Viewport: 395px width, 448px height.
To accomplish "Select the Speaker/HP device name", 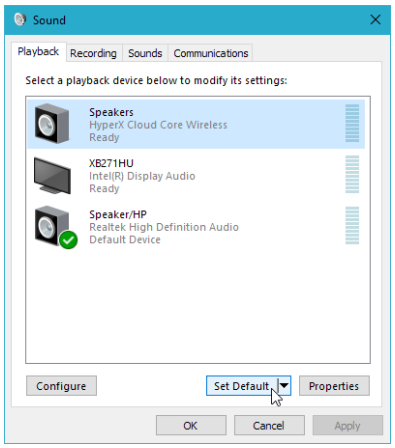I will tap(118, 214).
